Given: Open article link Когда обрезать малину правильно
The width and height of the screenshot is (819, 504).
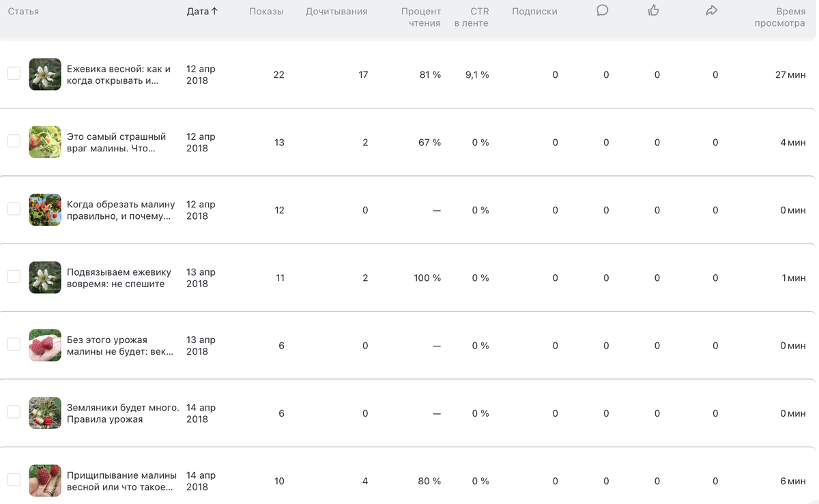Looking at the screenshot, I should [x=120, y=210].
